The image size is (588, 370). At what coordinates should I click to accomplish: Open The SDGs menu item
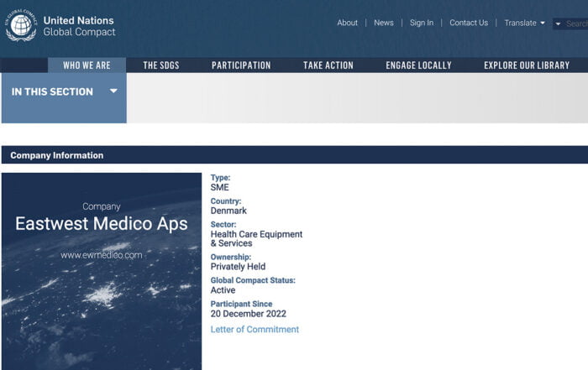(161, 65)
